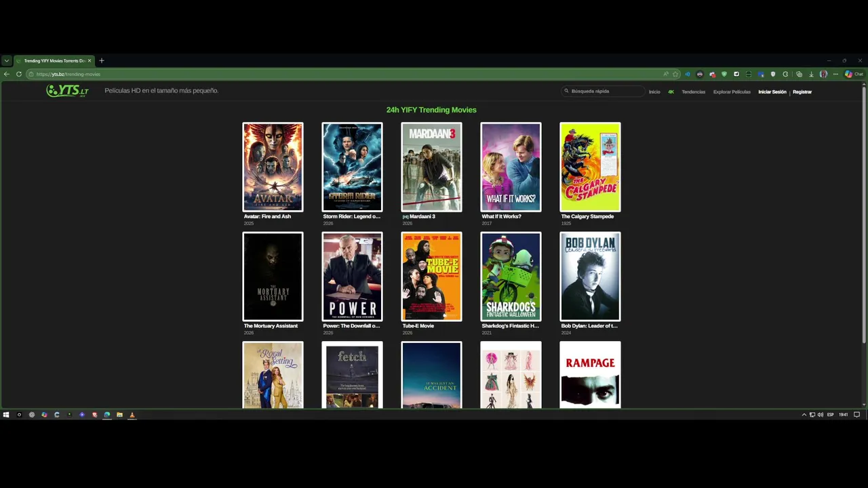Click the YTS.LT logo
The height and width of the screenshot is (488, 868).
click(67, 91)
